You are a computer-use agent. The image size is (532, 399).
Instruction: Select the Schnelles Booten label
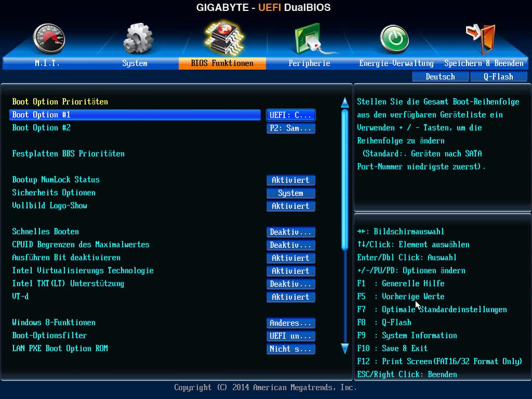45,231
